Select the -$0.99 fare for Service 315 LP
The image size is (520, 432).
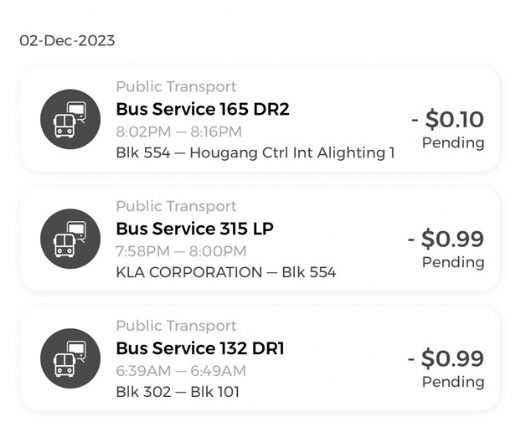pos(446,239)
